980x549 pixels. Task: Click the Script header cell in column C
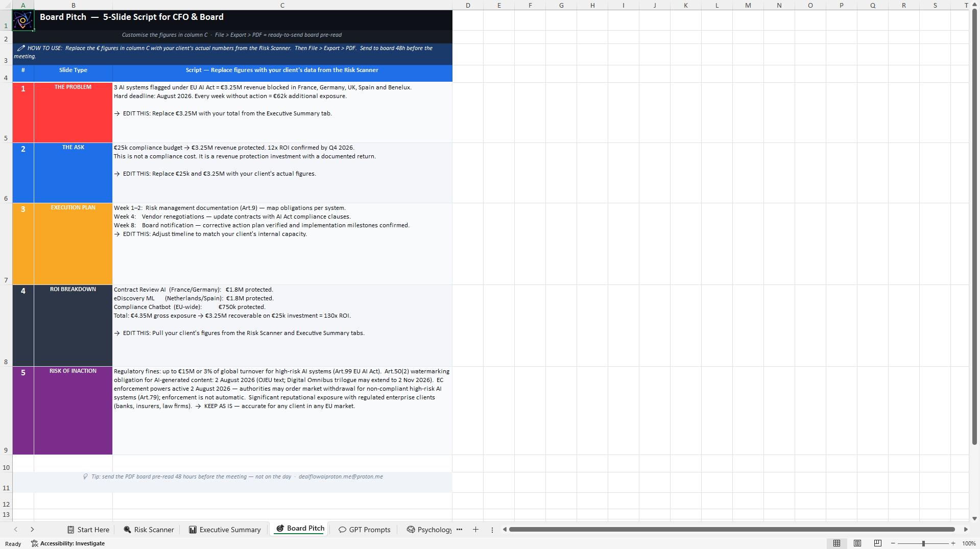(282, 73)
